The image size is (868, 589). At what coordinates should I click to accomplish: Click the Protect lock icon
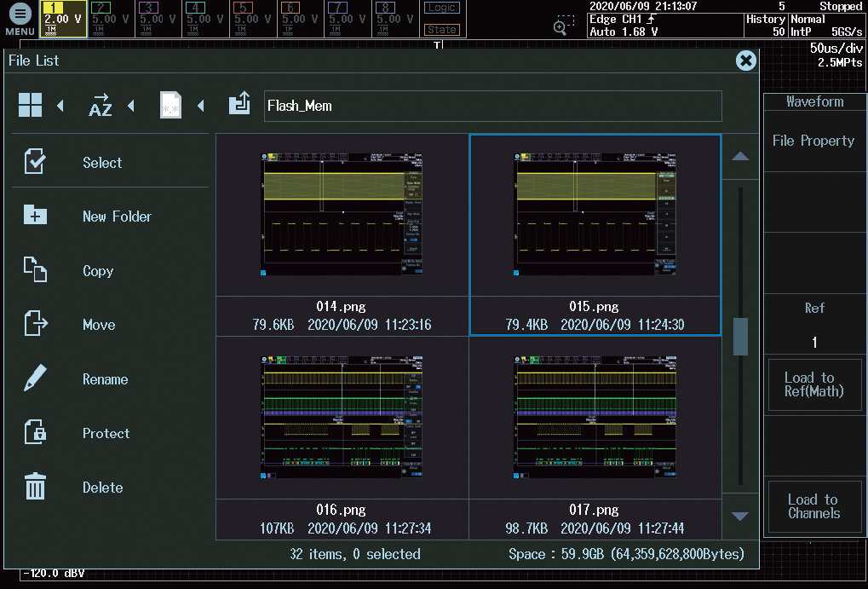[x=35, y=432]
